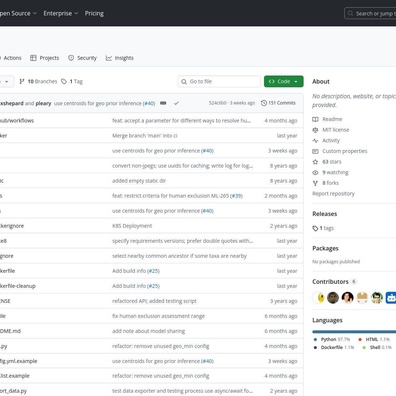Viewport: 396px width, 396px height.
Task: Open the Contributors heading link
Action: pos(330,282)
